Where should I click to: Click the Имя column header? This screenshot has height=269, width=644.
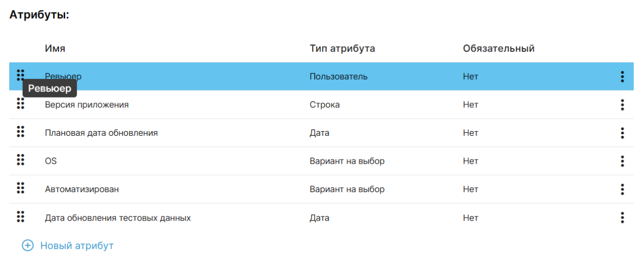(55, 49)
